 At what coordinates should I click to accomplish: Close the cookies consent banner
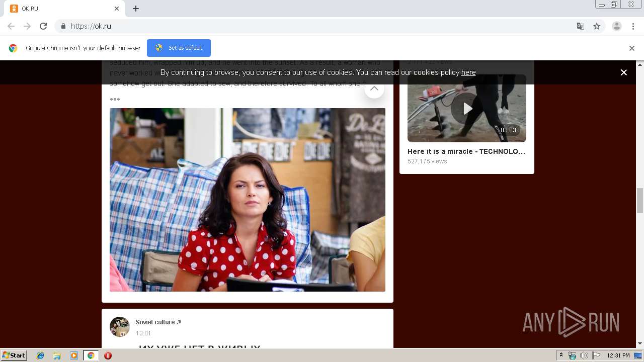click(624, 72)
